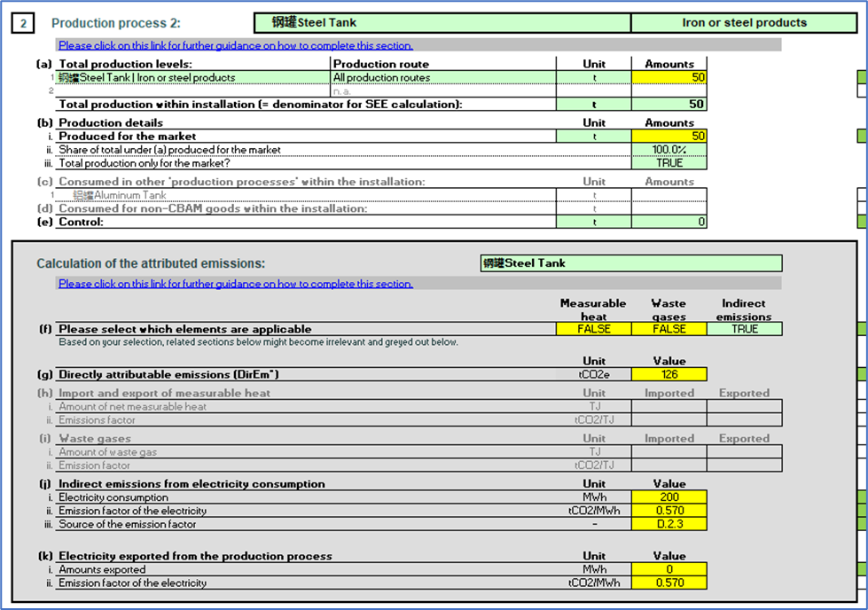Click the Electricity consumption value 200
Image resolution: width=868 pixels, height=610 pixels.
[669, 497]
